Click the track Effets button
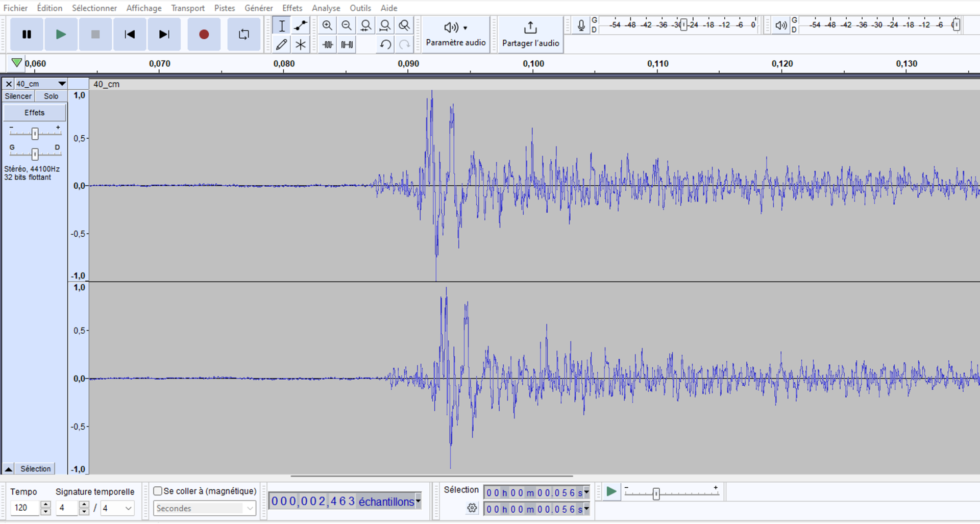The width and height of the screenshot is (980, 524). [x=35, y=113]
